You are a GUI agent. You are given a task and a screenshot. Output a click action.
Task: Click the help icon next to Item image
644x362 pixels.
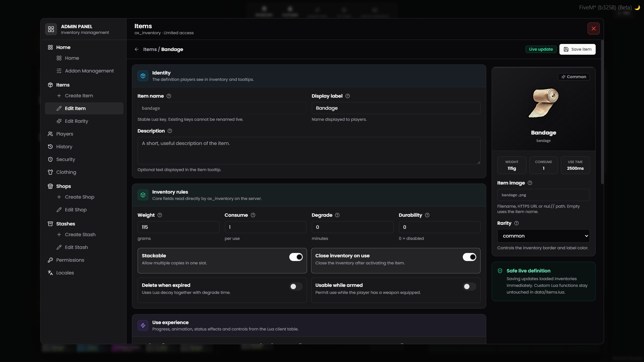click(x=530, y=183)
